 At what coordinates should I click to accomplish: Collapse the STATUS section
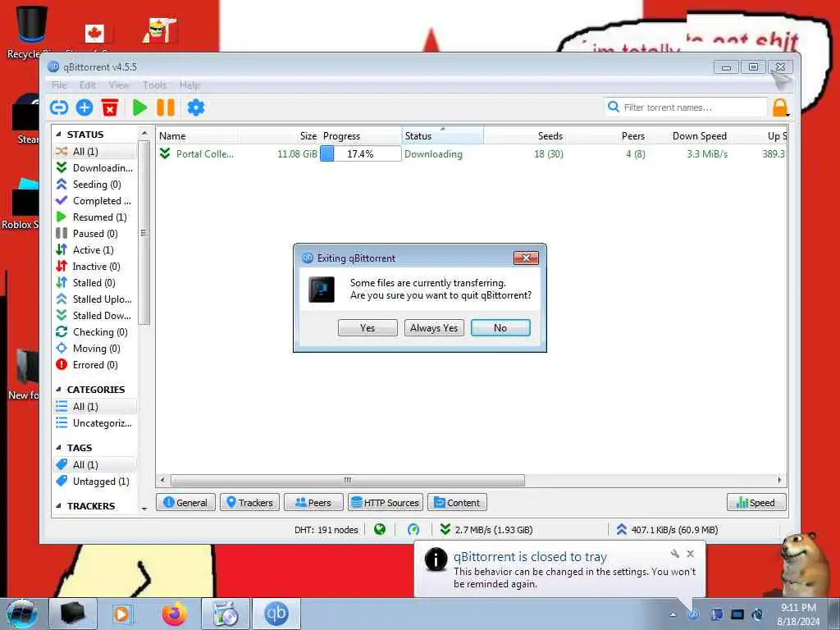[x=58, y=135]
